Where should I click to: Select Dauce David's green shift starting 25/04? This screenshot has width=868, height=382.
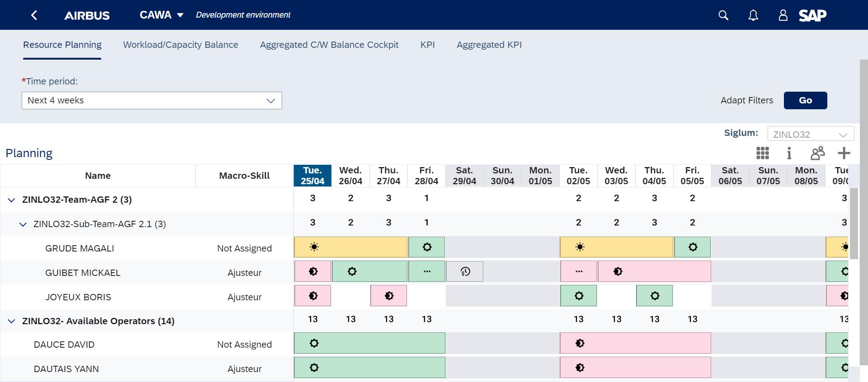tap(370, 343)
